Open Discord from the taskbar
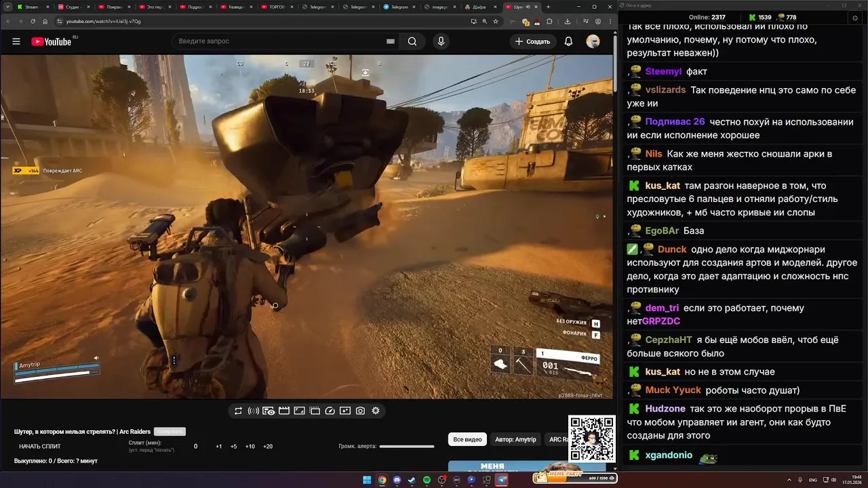This screenshot has width=868, height=488. [x=397, y=480]
